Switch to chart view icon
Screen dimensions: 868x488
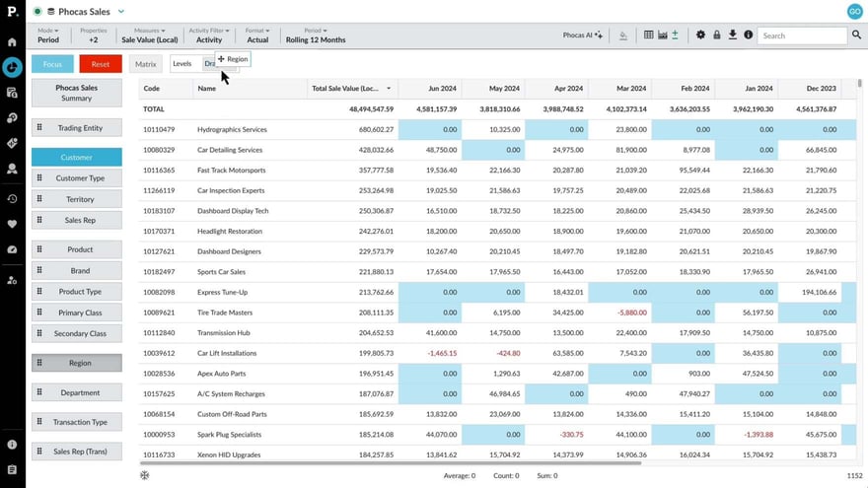point(662,35)
